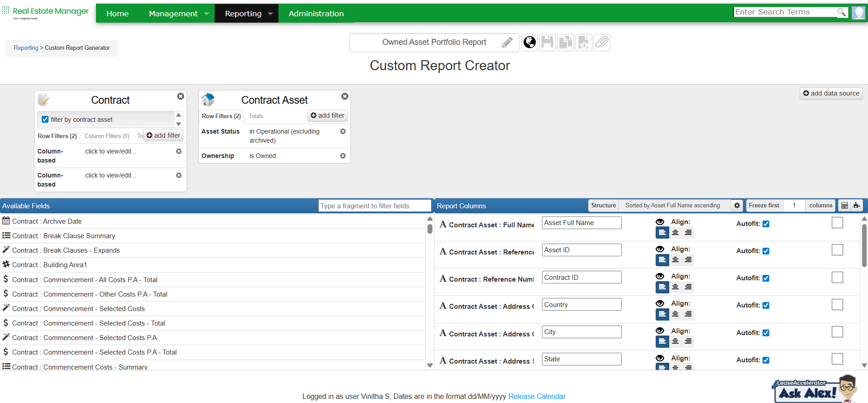This screenshot has height=403, width=868.
Task: Open the Reporting dropdown menu
Action: 246,14
